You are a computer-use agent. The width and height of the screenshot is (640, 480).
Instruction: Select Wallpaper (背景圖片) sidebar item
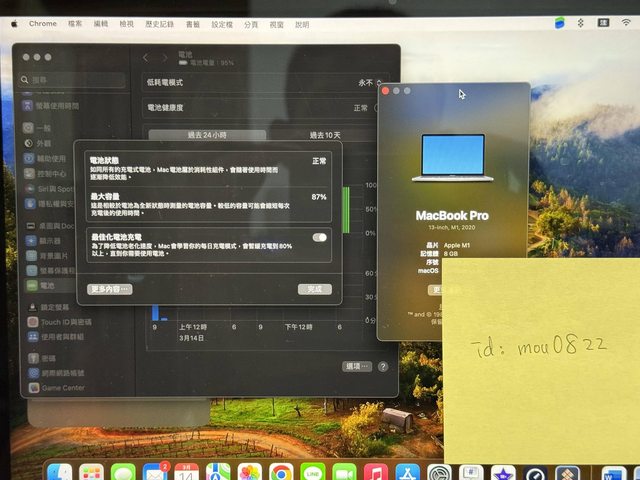click(47, 256)
